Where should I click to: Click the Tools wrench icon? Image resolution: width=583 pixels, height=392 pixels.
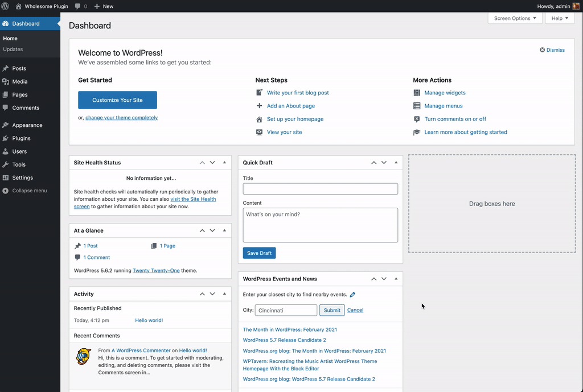coord(6,164)
